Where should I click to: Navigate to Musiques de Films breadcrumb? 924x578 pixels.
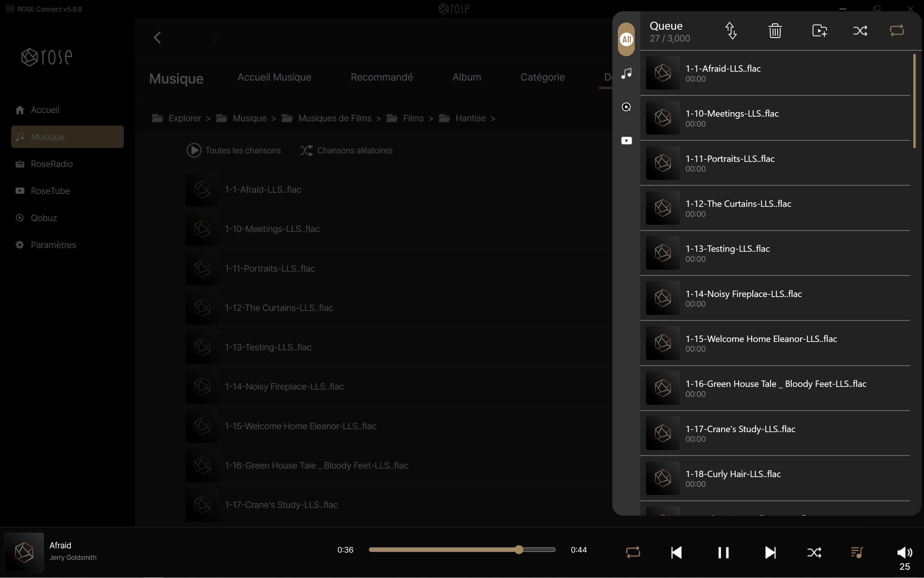point(326,118)
